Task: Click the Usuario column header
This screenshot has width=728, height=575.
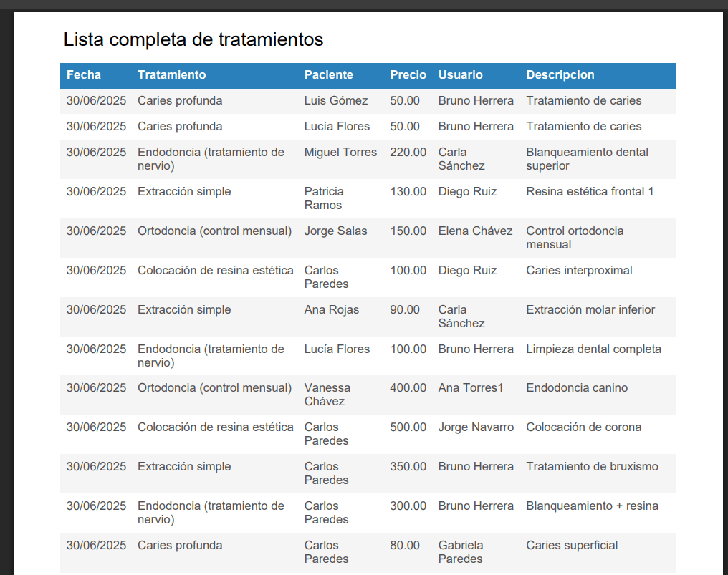Action: (x=460, y=75)
